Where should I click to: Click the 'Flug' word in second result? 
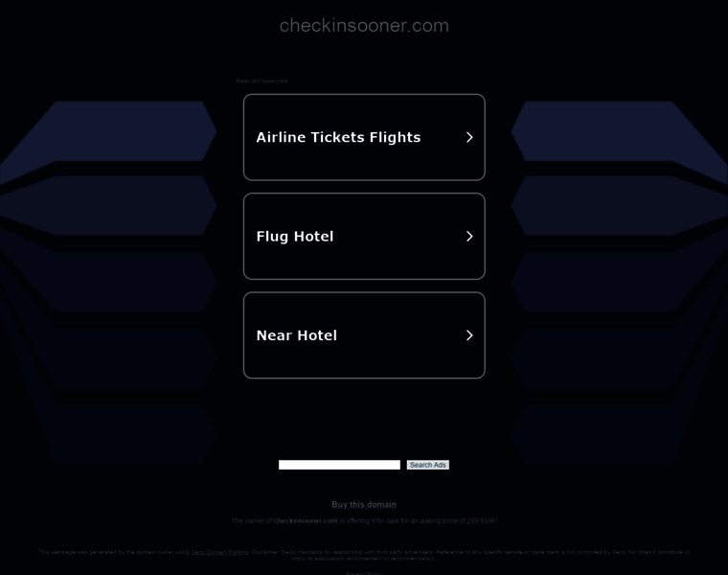point(273,236)
